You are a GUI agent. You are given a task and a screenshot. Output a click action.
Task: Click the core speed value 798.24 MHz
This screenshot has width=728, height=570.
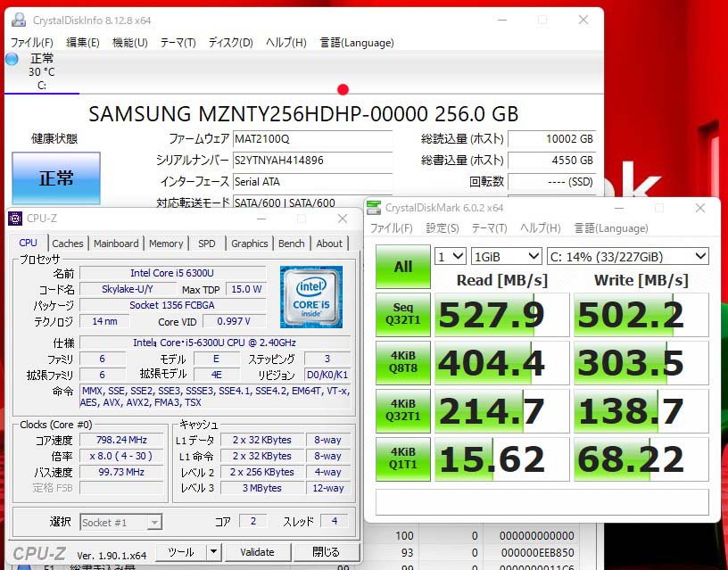pos(121,440)
